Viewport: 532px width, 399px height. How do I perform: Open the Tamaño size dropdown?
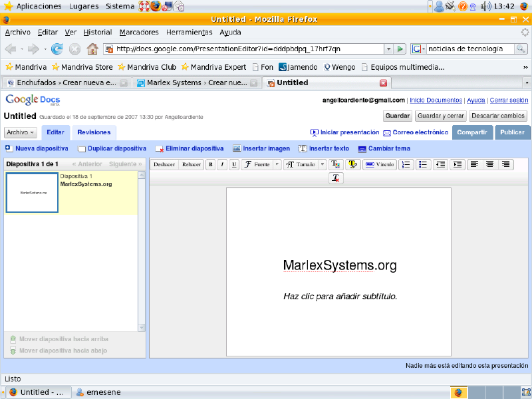(x=305, y=164)
